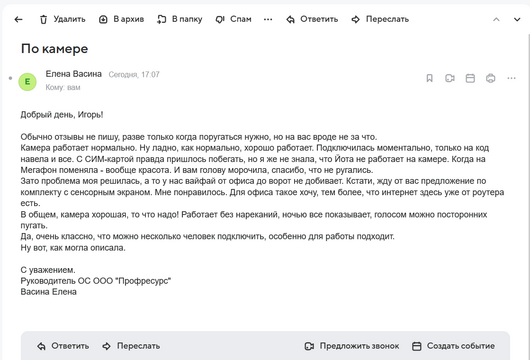Click the video call icon in header
Viewport: 530px width, 360px height.
pos(450,78)
